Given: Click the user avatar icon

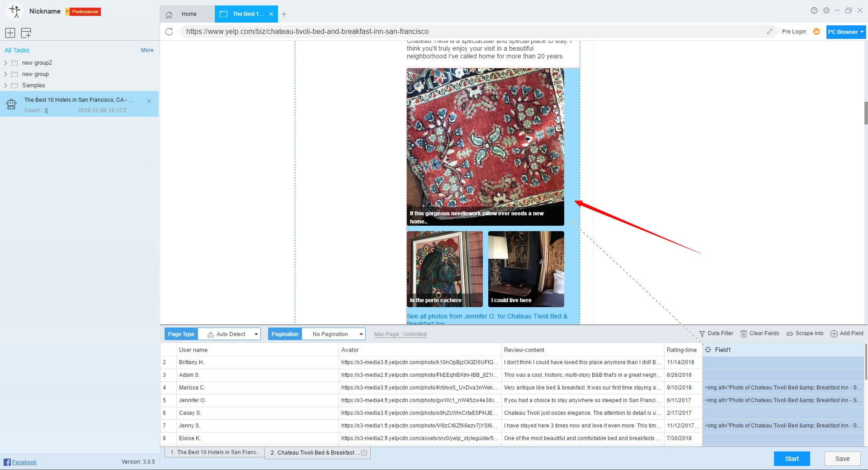Looking at the screenshot, I should (x=14, y=12).
